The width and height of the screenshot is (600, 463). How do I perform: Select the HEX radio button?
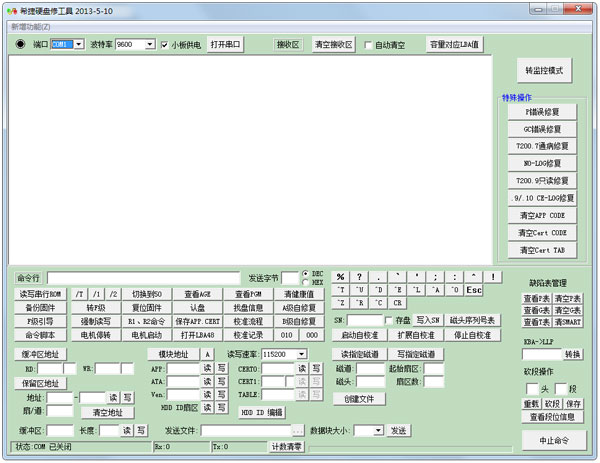(x=305, y=282)
